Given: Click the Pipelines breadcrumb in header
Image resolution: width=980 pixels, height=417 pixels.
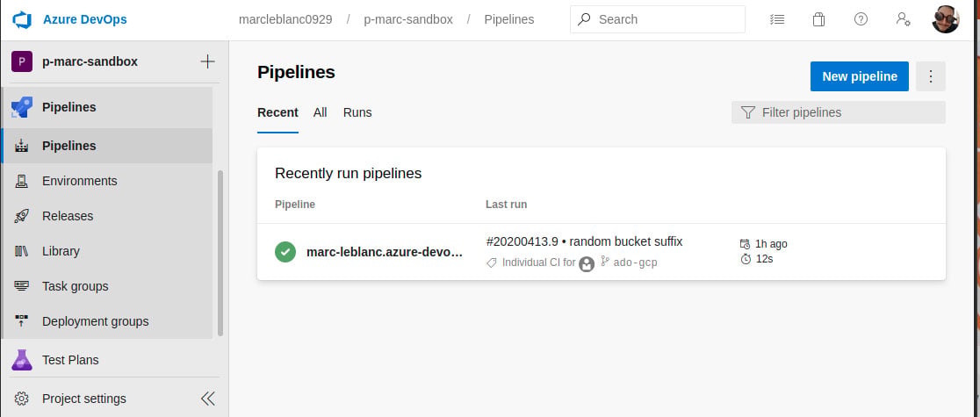Looking at the screenshot, I should click(x=508, y=19).
